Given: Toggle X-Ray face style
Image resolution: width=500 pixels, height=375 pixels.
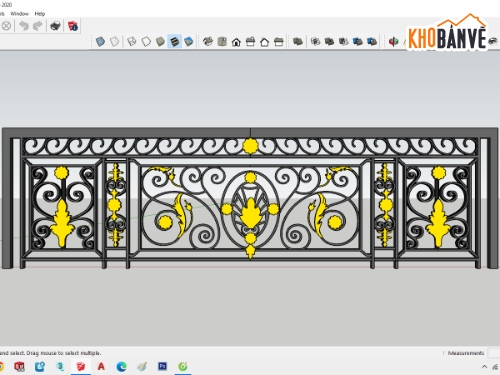Looking at the screenshot, I should coord(100,42).
